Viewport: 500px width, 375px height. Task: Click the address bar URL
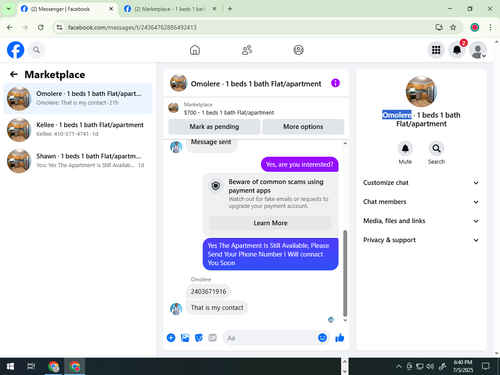(132, 27)
